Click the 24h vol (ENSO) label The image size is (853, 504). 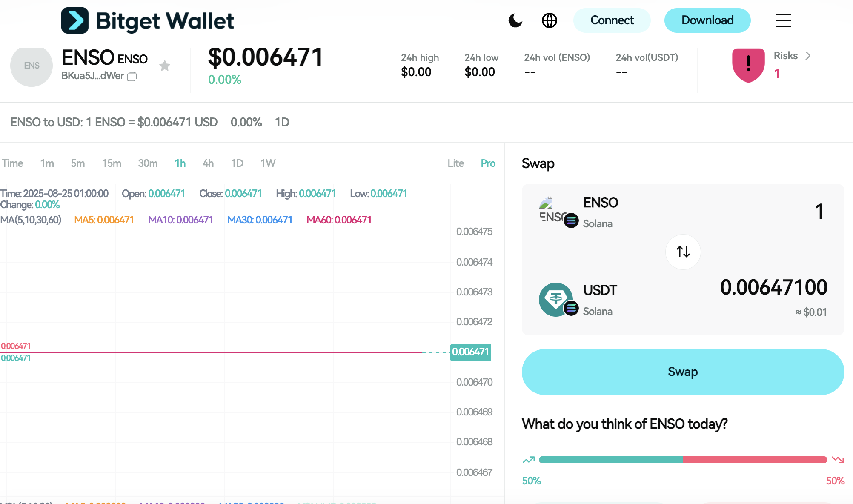point(557,57)
